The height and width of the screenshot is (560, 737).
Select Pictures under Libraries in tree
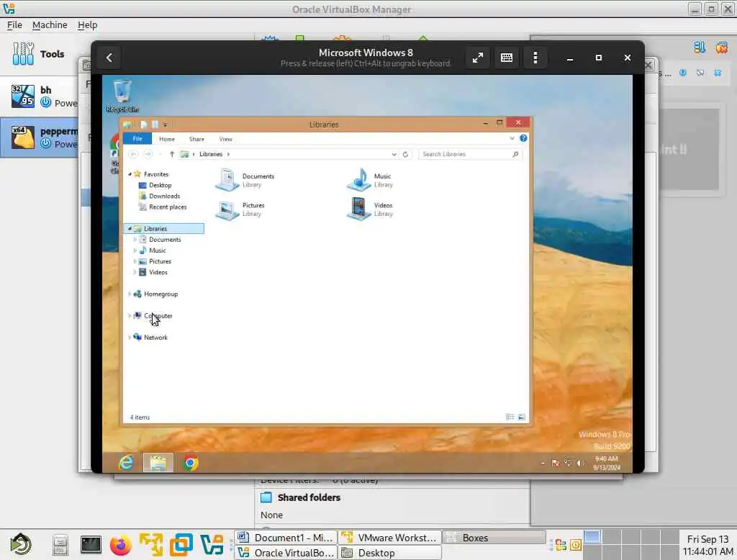coord(160,261)
